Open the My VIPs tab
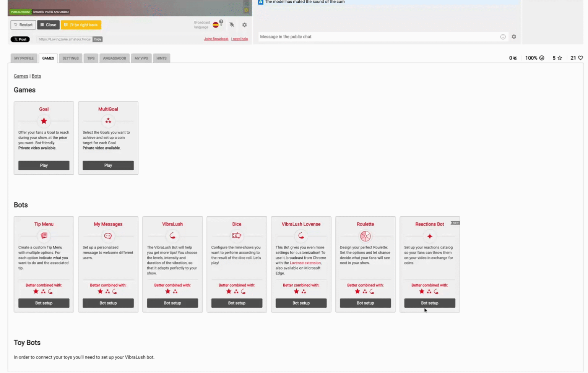Screen dimensions: 588x373 141,58
